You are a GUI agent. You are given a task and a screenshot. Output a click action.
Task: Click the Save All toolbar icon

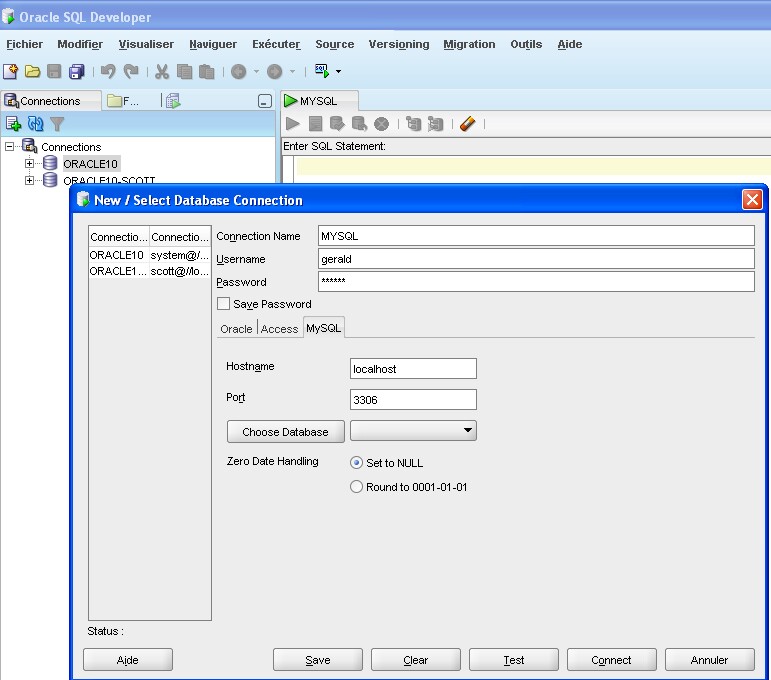(77, 71)
